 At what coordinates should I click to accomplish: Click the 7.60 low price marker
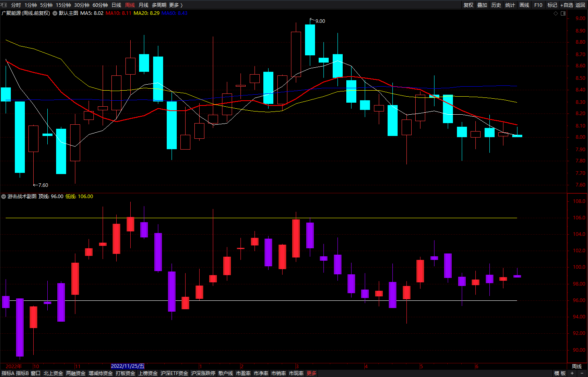(x=43, y=185)
